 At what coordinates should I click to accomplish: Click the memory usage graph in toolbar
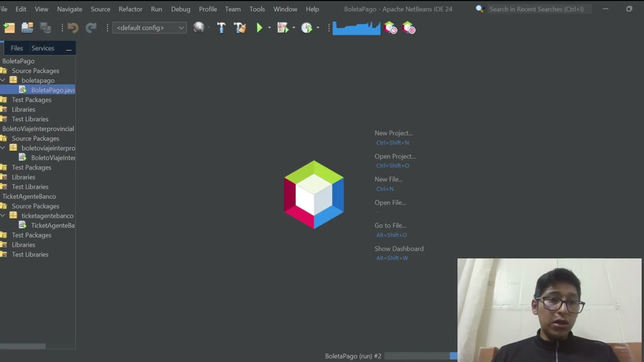click(x=356, y=28)
